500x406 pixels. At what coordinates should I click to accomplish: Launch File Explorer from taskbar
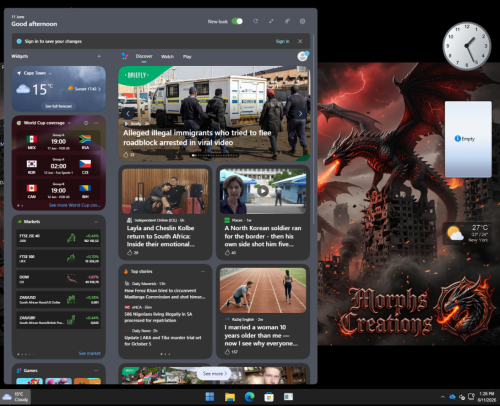pyautogui.click(x=230, y=397)
